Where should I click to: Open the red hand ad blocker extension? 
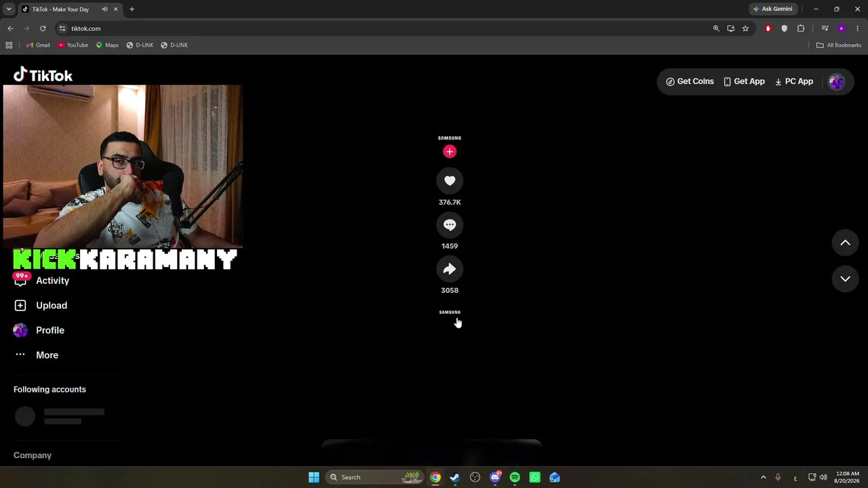click(768, 28)
